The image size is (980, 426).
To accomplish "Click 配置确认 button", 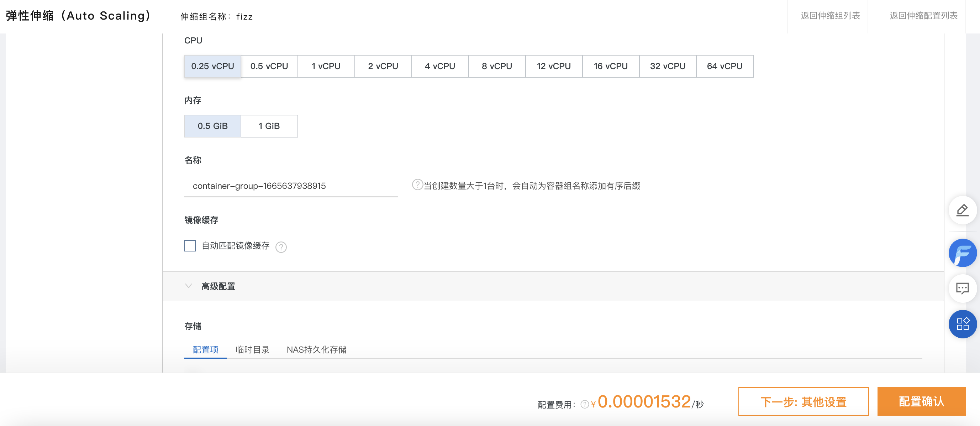I will (x=921, y=402).
